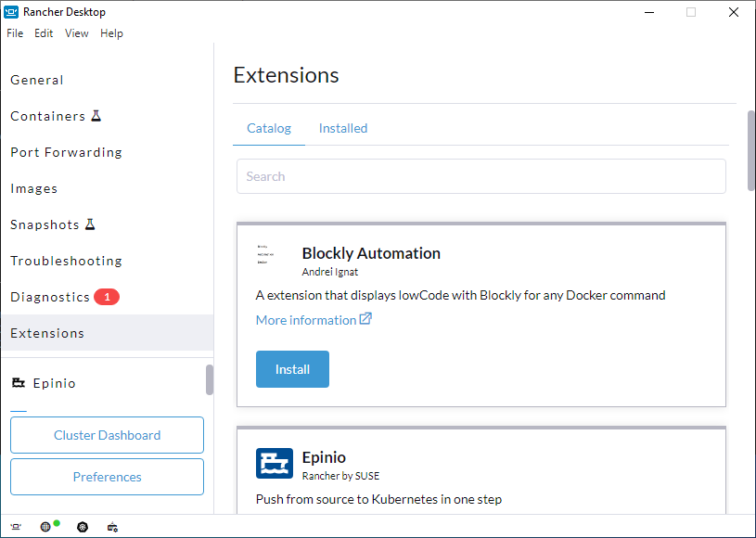This screenshot has height=538, width=756.
Task: Open the Port Forwarding page
Action: point(108,152)
